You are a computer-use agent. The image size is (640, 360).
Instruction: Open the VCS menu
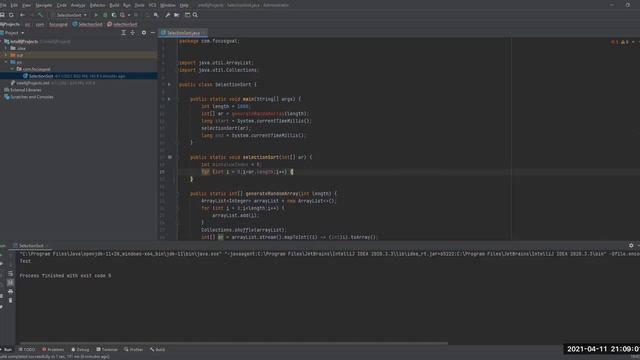(x=152, y=5)
